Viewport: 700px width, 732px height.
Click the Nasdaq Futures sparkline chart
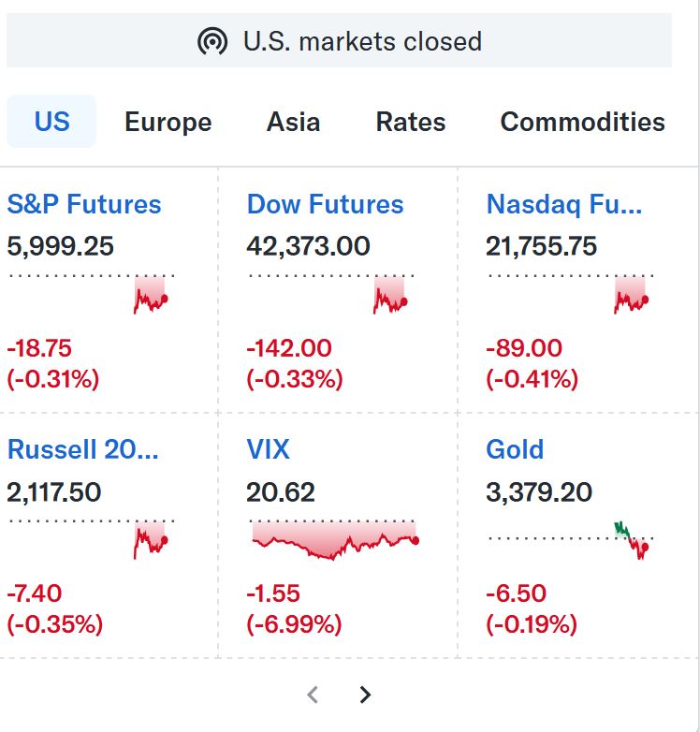[571, 294]
